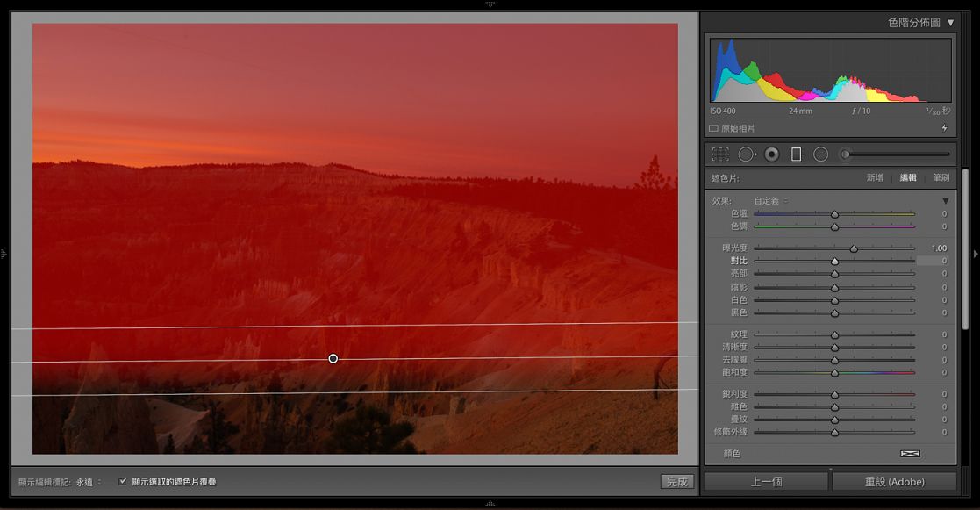Collapse the 色階分佈圖 histogram panel

click(951, 23)
